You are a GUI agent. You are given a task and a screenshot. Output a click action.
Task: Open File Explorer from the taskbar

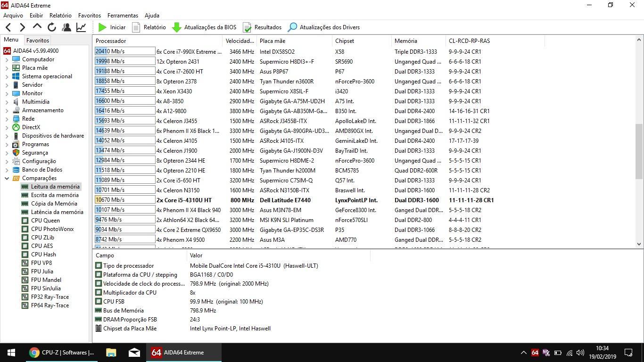pyautogui.click(x=111, y=353)
